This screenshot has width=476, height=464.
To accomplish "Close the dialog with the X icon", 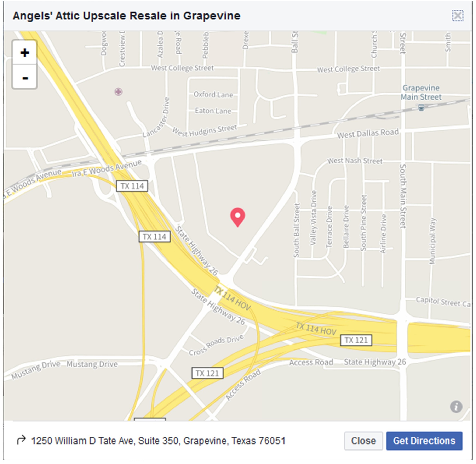I will point(458,16).
